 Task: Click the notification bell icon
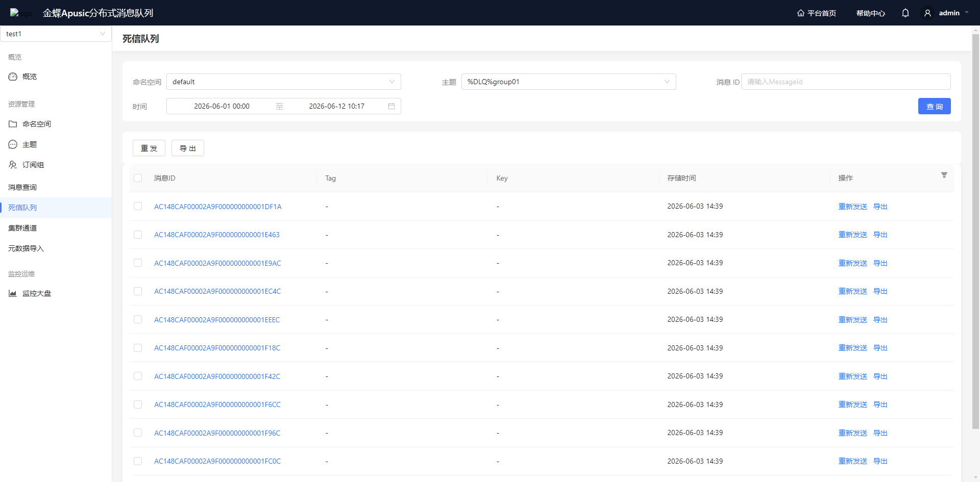[905, 13]
